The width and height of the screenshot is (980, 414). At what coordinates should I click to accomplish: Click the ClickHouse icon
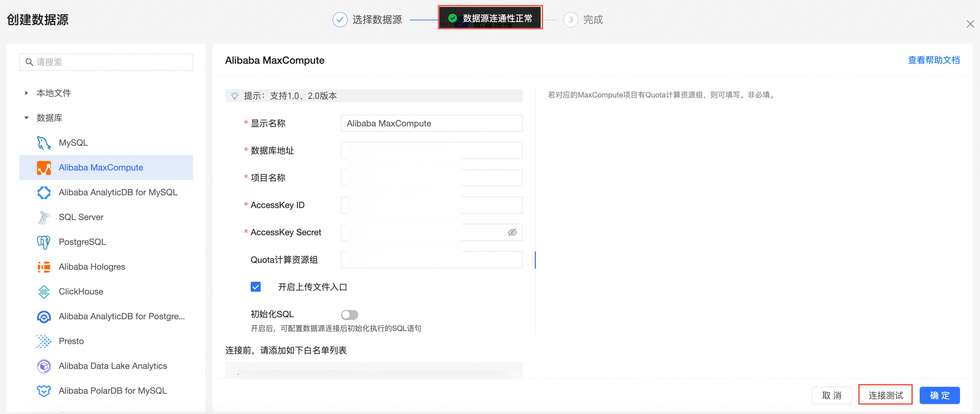pyautogui.click(x=43, y=292)
